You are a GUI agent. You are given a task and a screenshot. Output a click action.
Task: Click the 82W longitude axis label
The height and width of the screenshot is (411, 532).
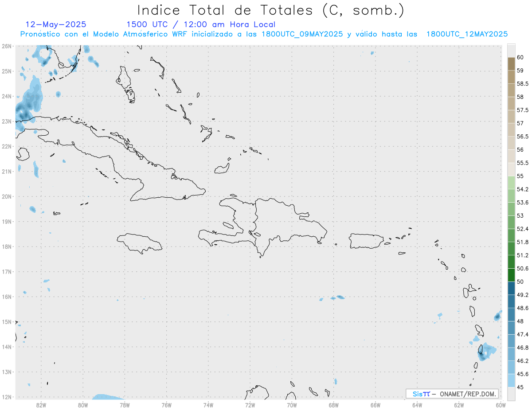[41, 405]
